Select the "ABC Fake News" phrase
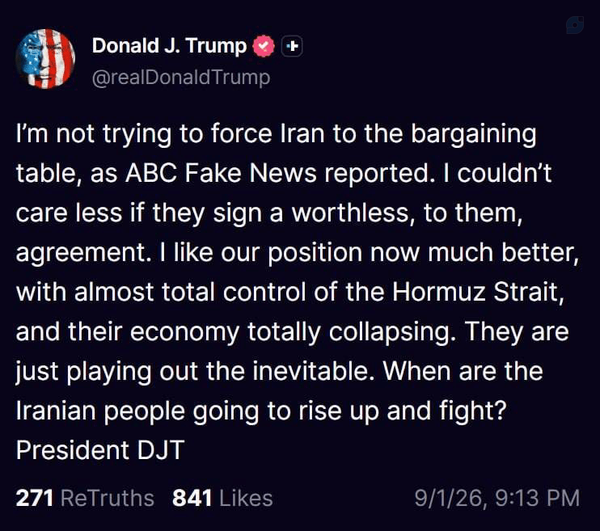The width and height of the screenshot is (600, 531). (221, 173)
